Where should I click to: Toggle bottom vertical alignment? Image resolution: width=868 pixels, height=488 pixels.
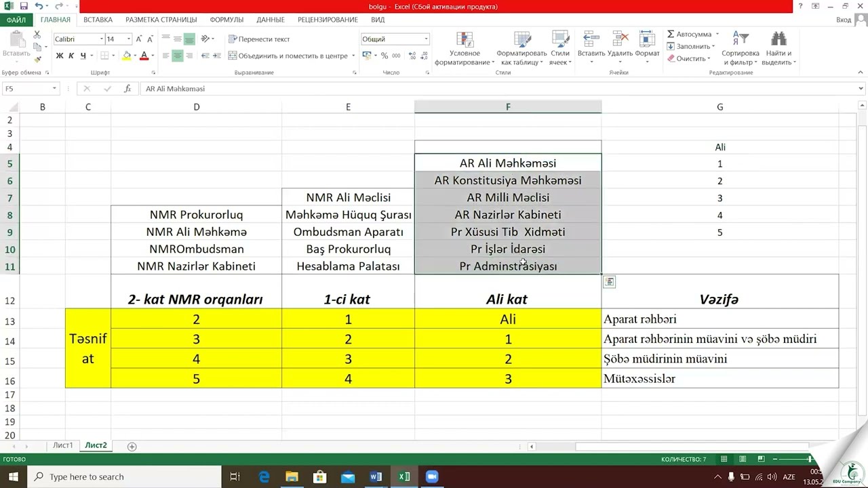pyautogui.click(x=189, y=39)
